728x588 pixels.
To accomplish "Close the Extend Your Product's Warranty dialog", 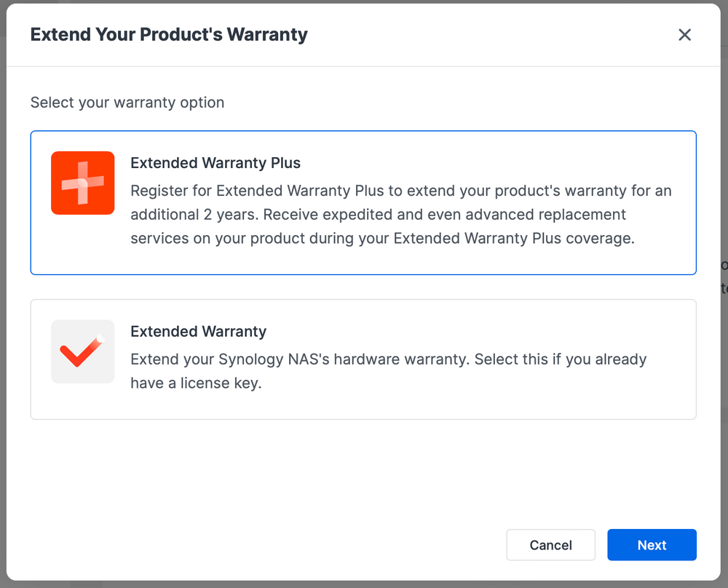I will coord(684,34).
